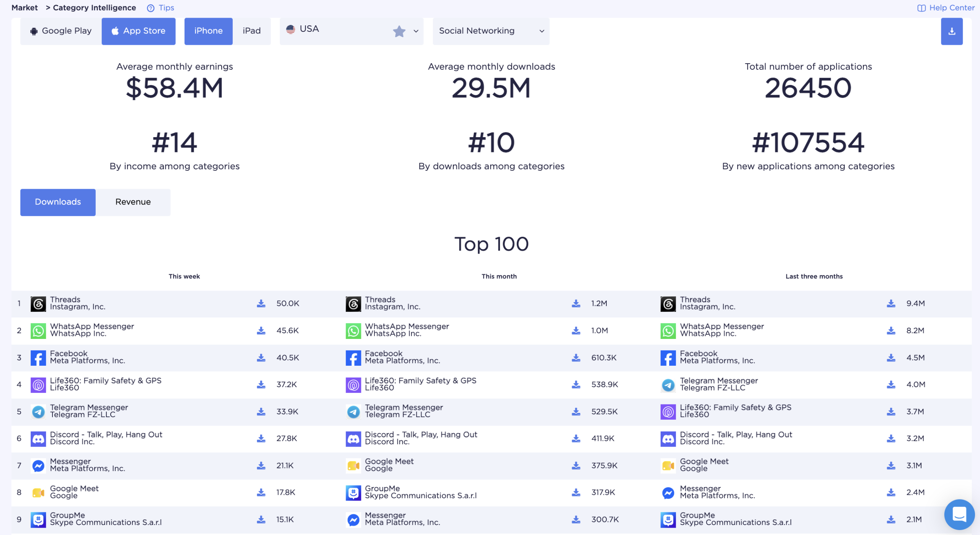Image resolution: width=980 pixels, height=535 pixels.
Task: Click download icon beside 27.8K Discord
Action: pos(261,438)
